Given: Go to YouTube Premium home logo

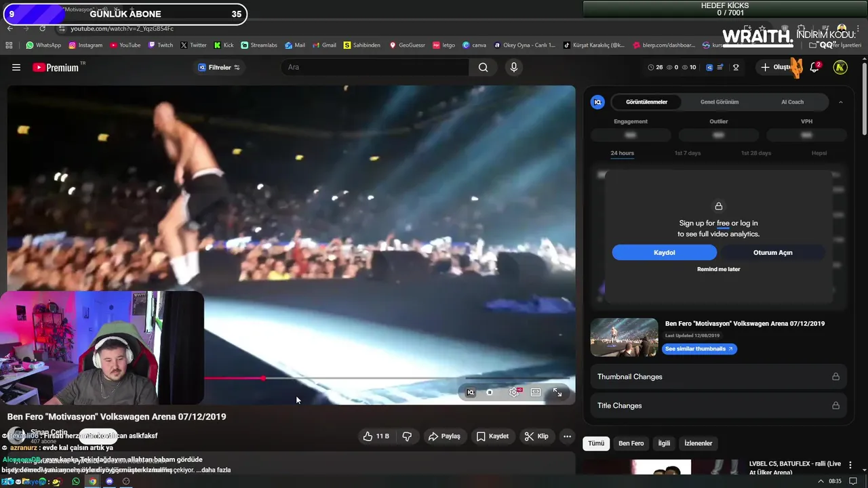Looking at the screenshot, I should coord(56,67).
